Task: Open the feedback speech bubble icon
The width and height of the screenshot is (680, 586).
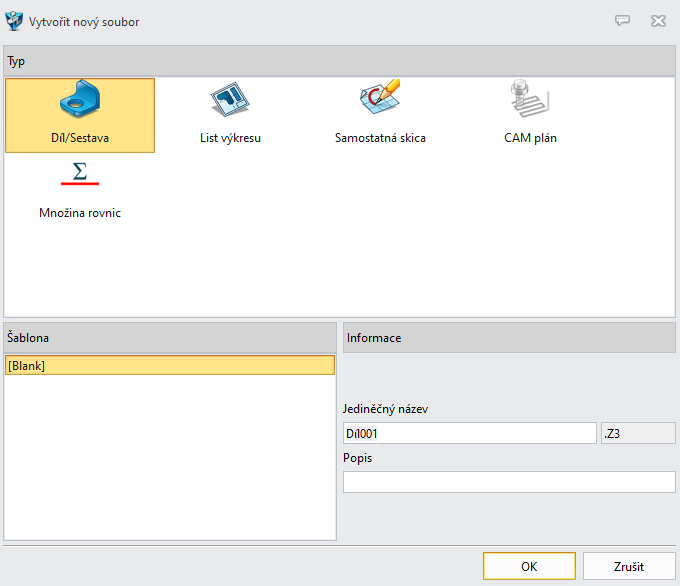Action: 622,20
